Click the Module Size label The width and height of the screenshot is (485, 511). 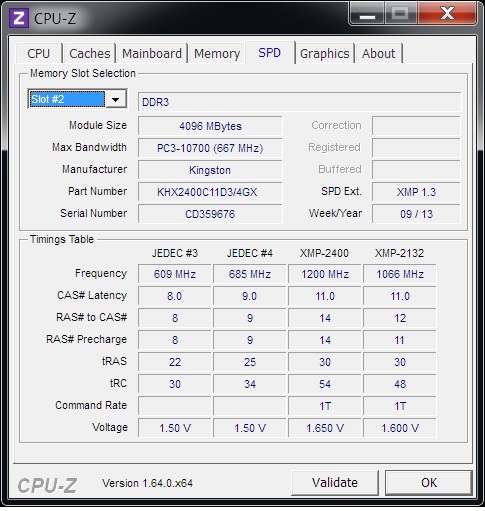click(98, 125)
